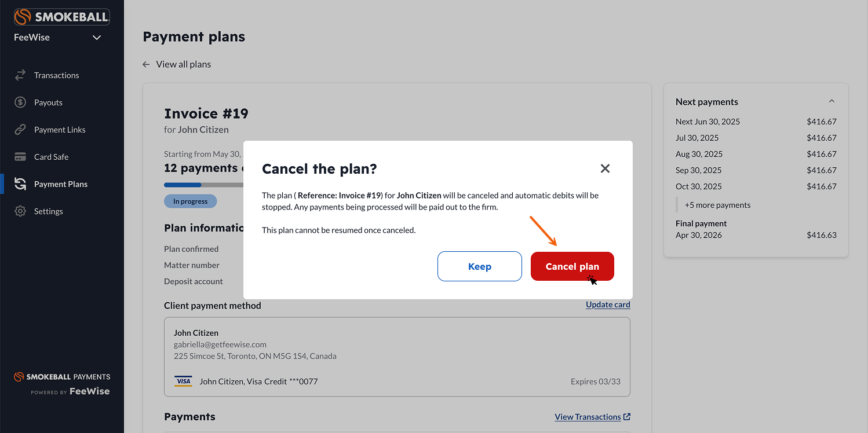Click the Smokeball logo at top left
The height and width of the screenshot is (433, 868).
(x=62, y=17)
